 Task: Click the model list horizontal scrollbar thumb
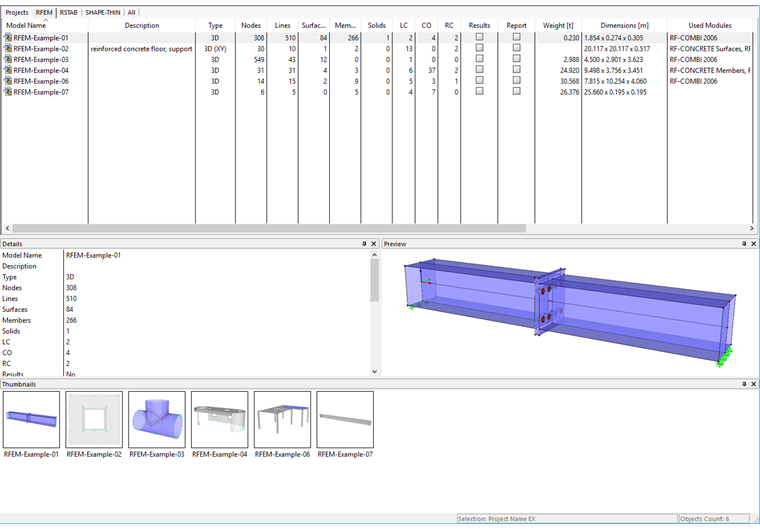click(269, 228)
